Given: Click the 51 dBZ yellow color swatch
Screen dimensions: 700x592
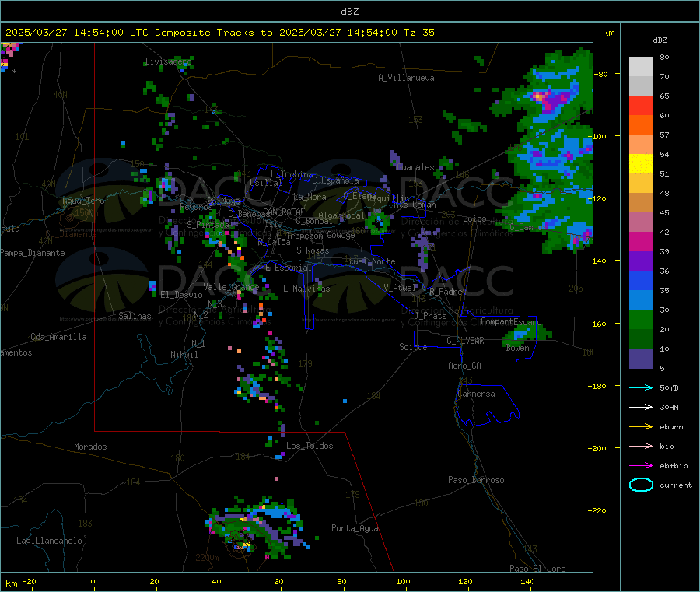Looking at the screenshot, I should click(641, 164).
